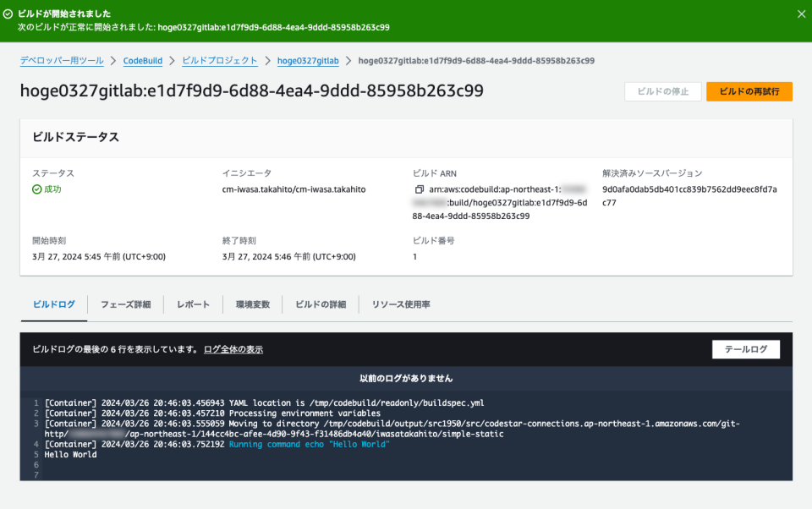This screenshot has height=509, width=812.
Task: Select the 環境変数 tab
Action: point(254,304)
